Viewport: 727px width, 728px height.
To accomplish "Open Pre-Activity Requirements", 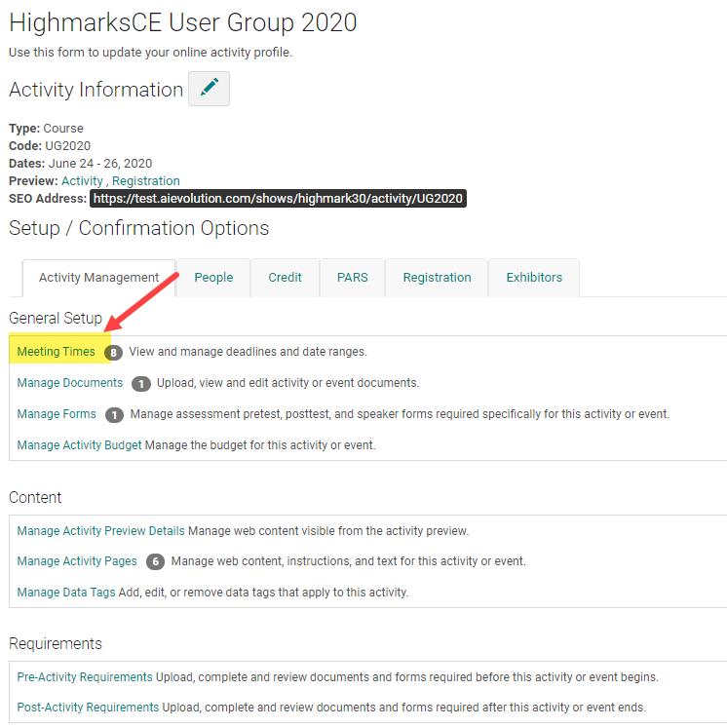I will (x=85, y=677).
